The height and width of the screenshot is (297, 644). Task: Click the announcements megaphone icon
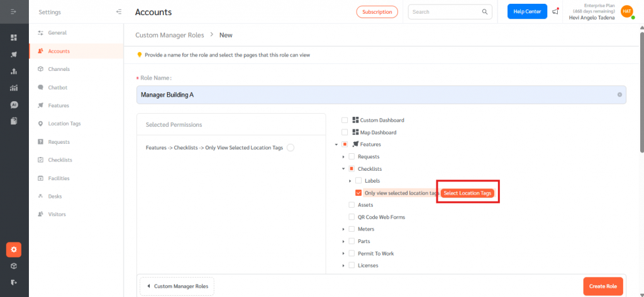coord(555,12)
